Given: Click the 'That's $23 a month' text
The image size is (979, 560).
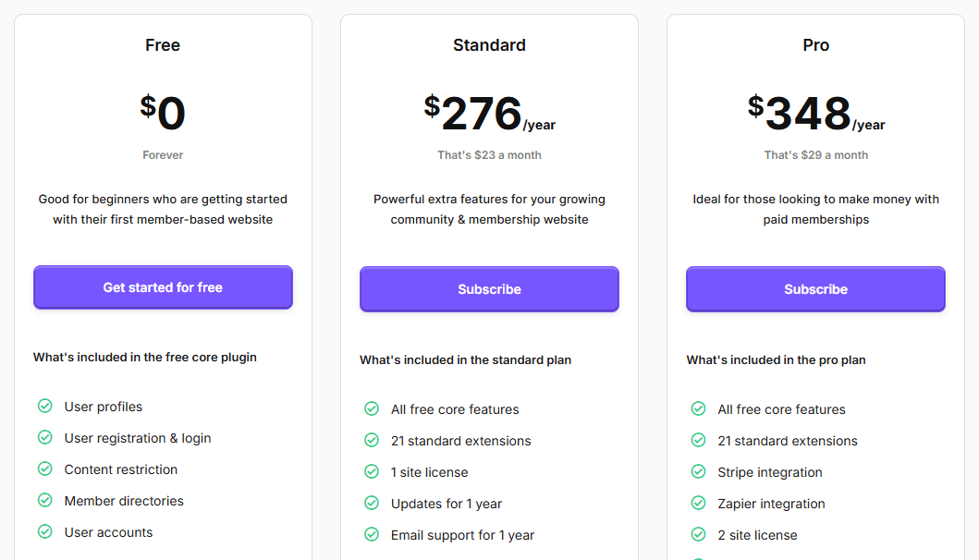Looking at the screenshot, I should [x=490, y=155].
